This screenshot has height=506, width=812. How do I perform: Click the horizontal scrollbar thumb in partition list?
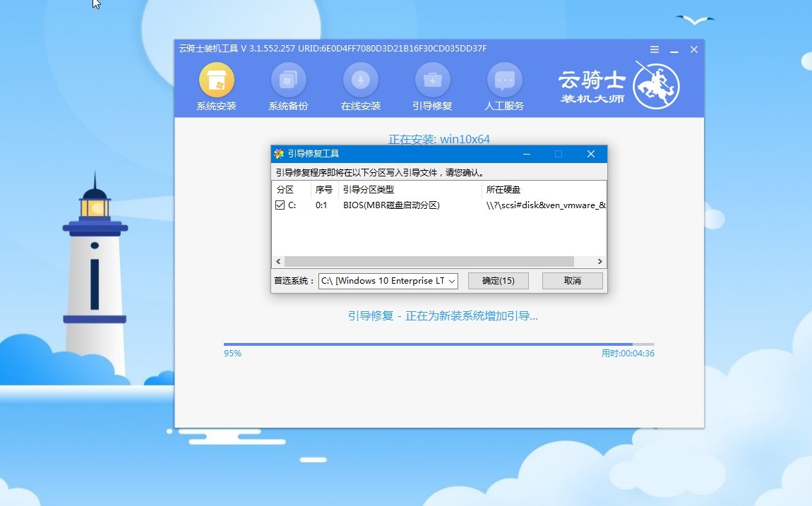coord(429,261)
